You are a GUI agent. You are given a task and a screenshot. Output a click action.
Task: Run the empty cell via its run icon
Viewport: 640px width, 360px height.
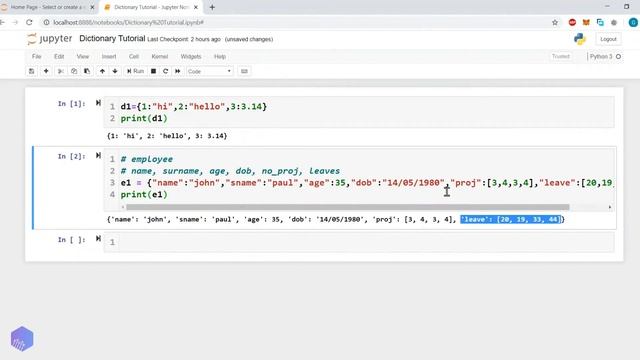click(98, 238)
